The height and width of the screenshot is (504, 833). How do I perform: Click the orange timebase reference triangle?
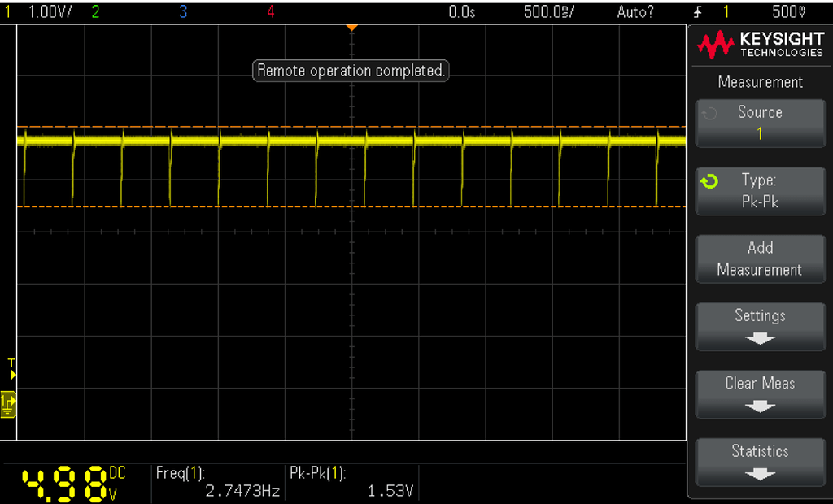(x=351, y=28)
